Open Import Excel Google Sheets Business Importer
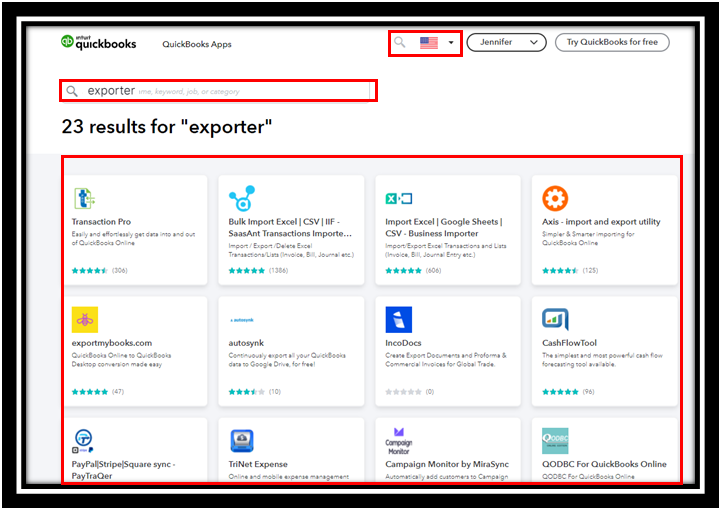This screenshot has height=508, width=720. (x=444, y=227)
